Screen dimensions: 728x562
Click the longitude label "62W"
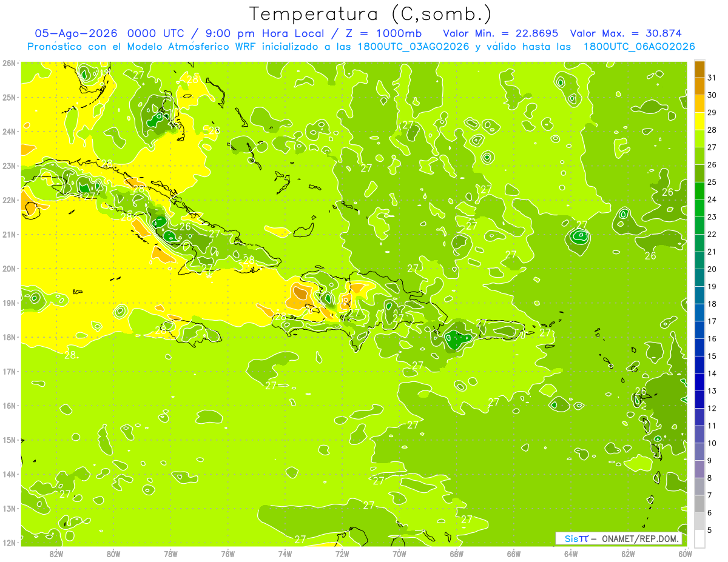point(628,554)
